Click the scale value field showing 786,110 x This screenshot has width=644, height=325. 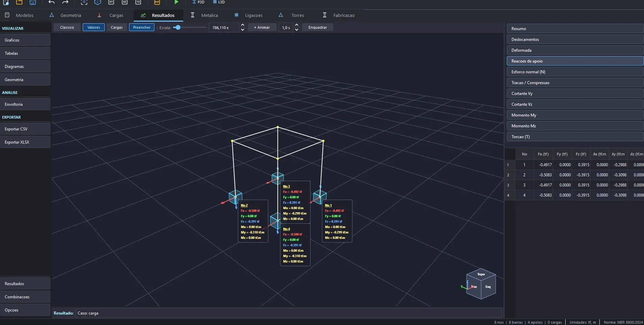click(x=224, y=27)
